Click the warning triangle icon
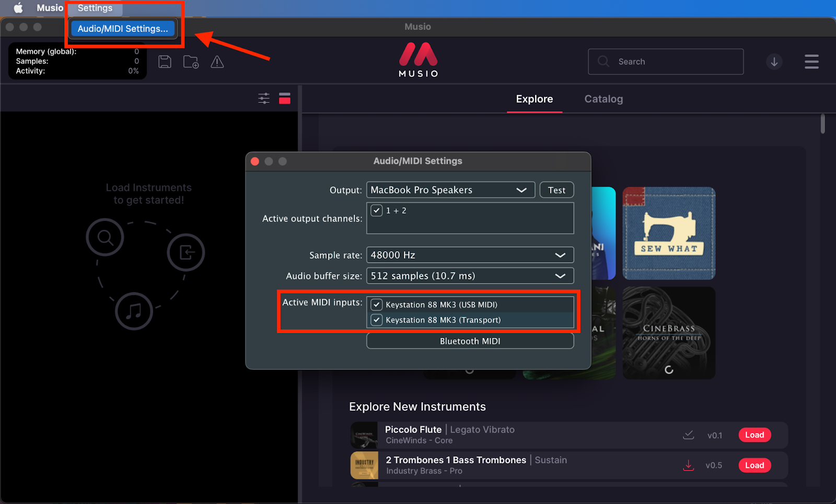 [217, 62]
